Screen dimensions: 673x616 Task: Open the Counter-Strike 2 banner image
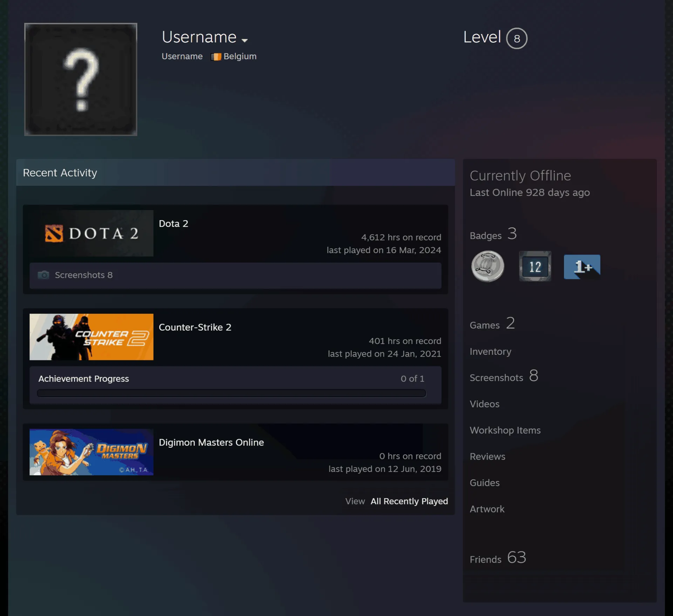tap(91, 337)
